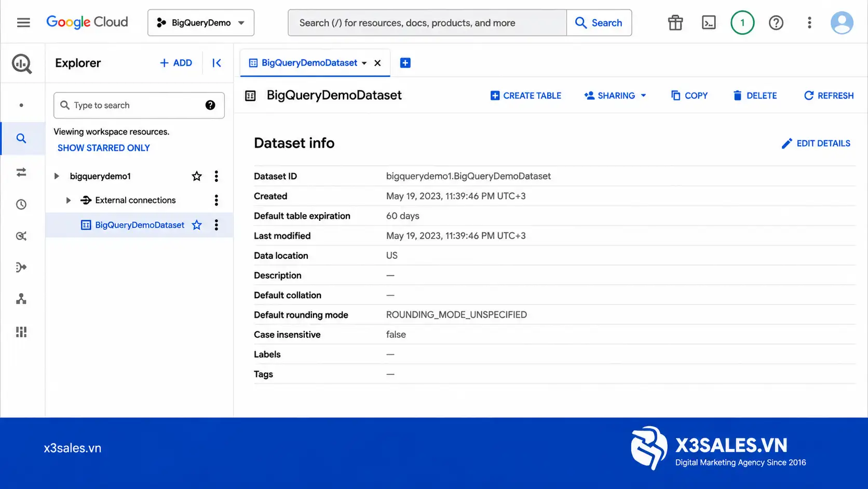Star the BigQueryDemoDataset in Explorer
This screenshot has height=489, width=868.
197,225
